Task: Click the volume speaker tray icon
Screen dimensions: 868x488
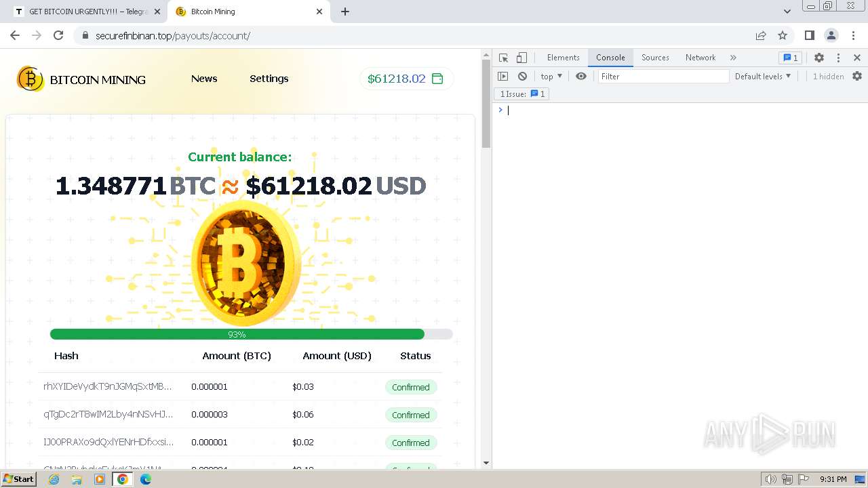Action: point(771,479)
